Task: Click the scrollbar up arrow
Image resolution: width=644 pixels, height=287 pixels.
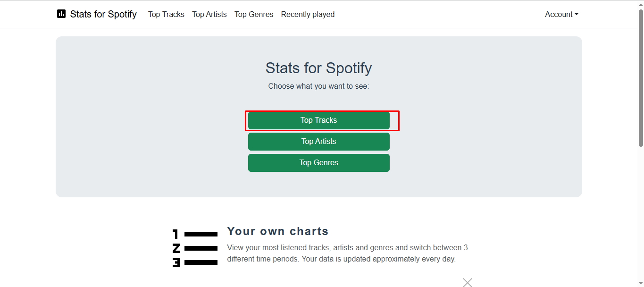Action: pos(640,4)
